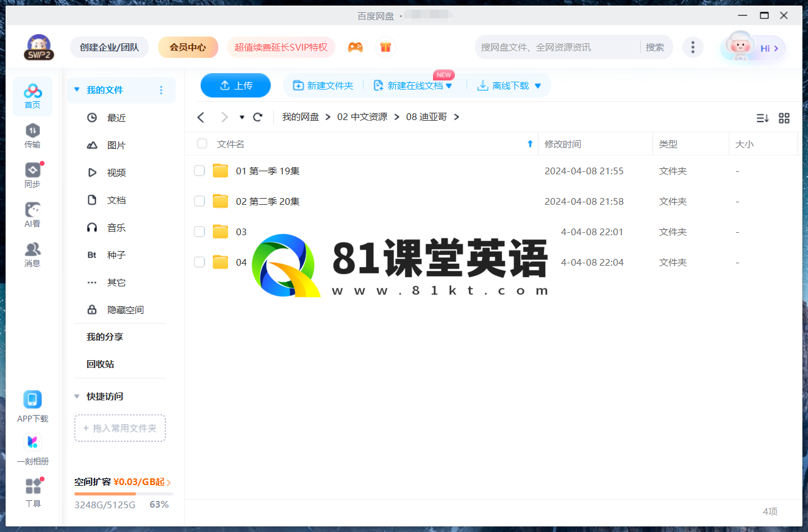Viewport: 808px width, 532px height.
Task: Open the gift box icon
Action: click(x=385, y=47)
